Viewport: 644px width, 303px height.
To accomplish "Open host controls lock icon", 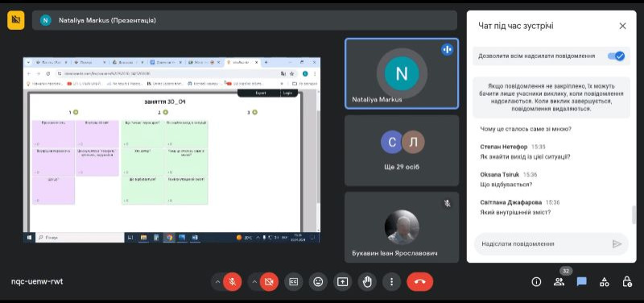I will pyautogui.click(x=627, y=281).
